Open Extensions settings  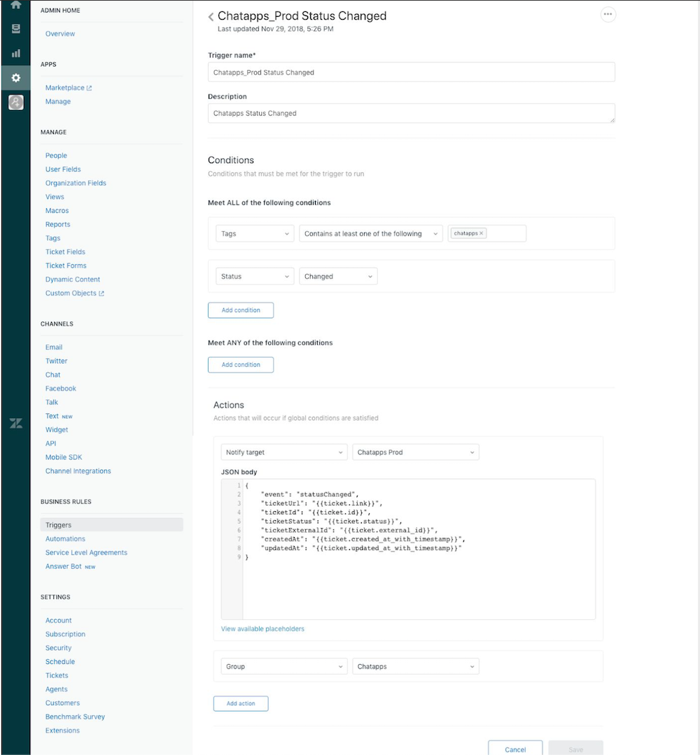[x=62, y=730]
